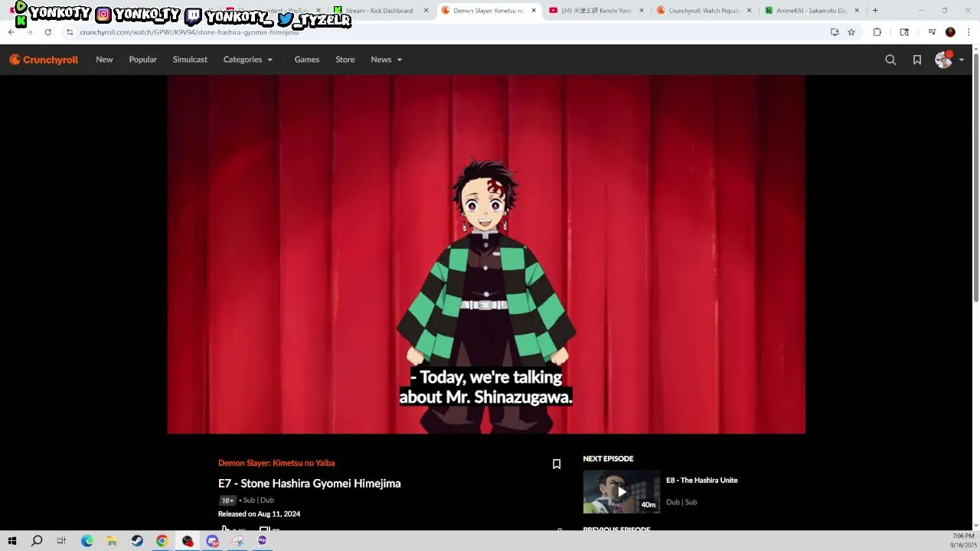Open the watchlist bookmark icon in header

pos(917,60)
